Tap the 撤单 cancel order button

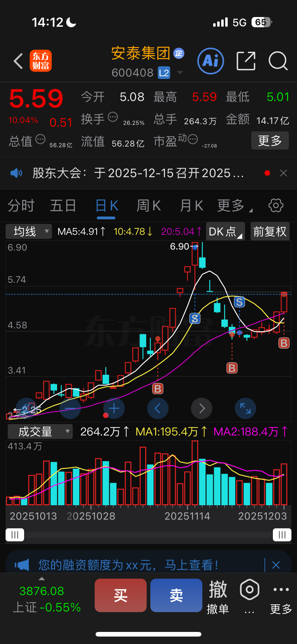218,597
